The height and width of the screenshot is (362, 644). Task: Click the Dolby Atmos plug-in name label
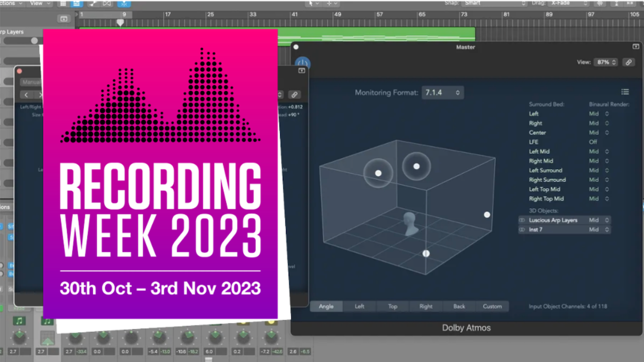[466, 328]
